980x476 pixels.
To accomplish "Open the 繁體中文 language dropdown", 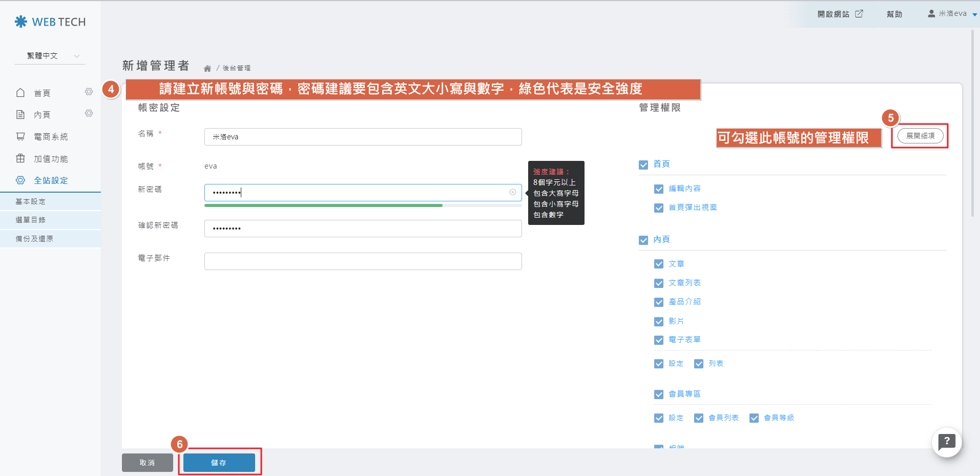I will click(x=50, y=56).
